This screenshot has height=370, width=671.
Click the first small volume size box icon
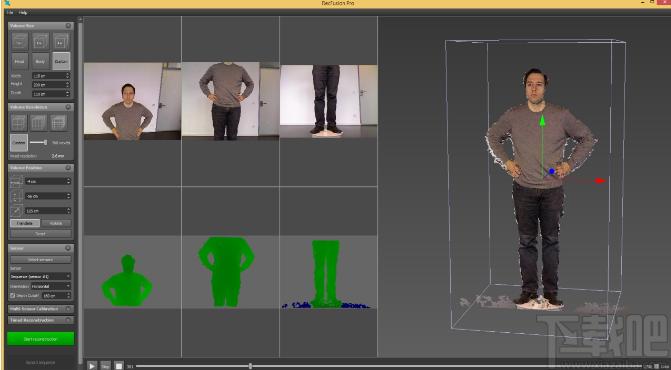point(20,41)
